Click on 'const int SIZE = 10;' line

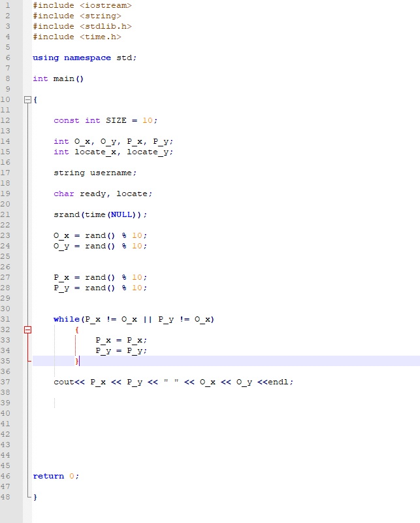(105, 120)
